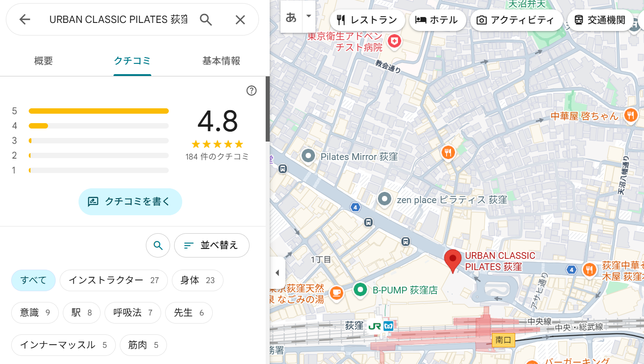Click the レストラン category button

coord(367,20)
